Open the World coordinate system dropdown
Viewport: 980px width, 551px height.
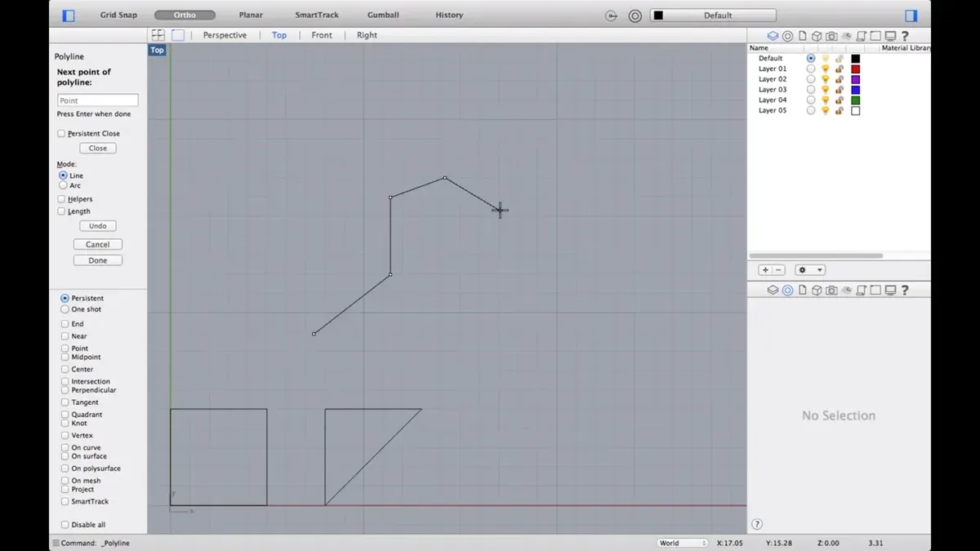pos(683,543)
